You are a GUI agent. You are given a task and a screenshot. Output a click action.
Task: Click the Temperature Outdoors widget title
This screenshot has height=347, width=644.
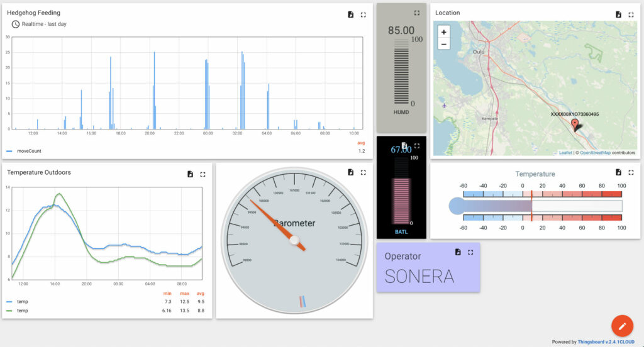point(39,172)
